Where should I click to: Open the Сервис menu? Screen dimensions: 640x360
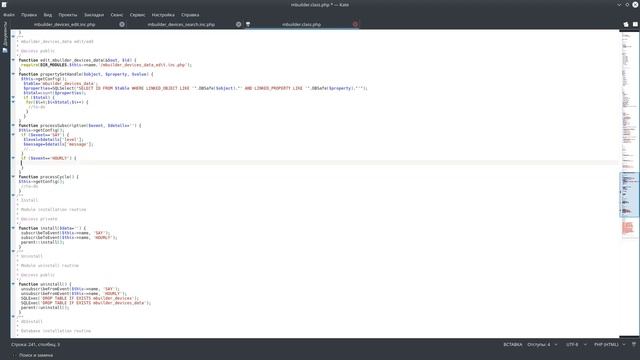(x=138, y=15)
